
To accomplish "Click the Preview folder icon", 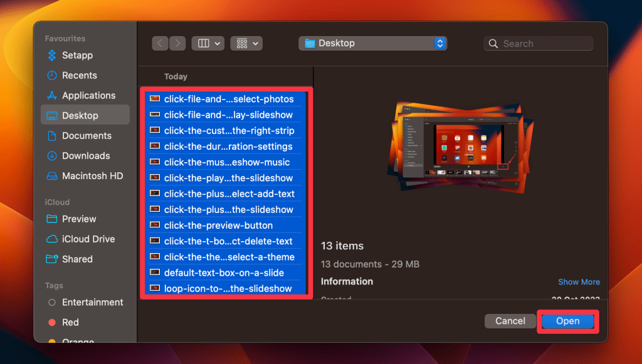I will [x=52, y=219].
